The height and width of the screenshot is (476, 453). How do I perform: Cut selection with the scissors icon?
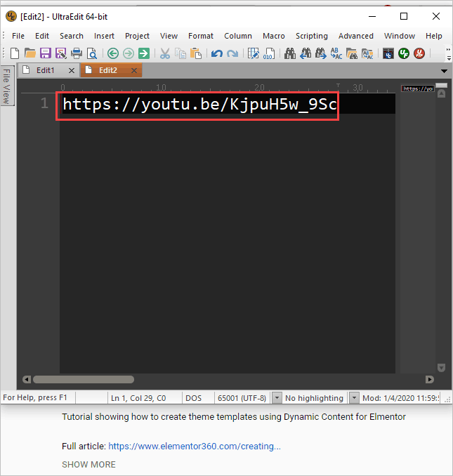[x=165, y=53]
